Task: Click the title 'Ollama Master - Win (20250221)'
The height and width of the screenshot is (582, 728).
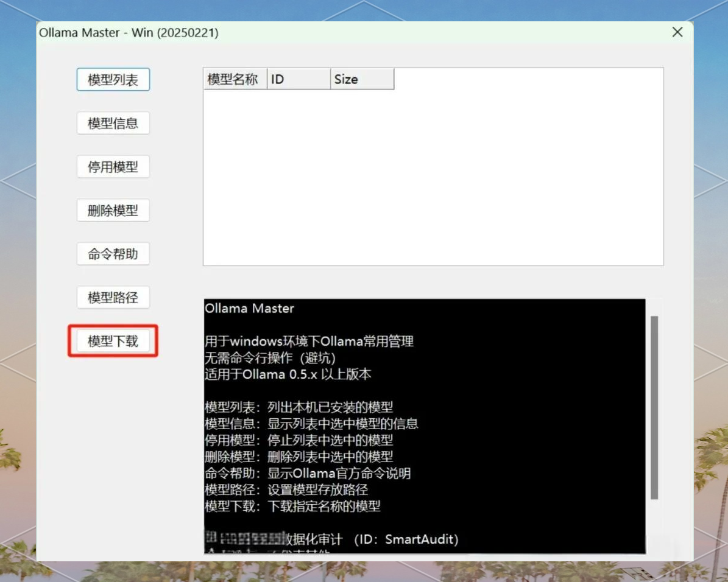Action: (129, 32)
